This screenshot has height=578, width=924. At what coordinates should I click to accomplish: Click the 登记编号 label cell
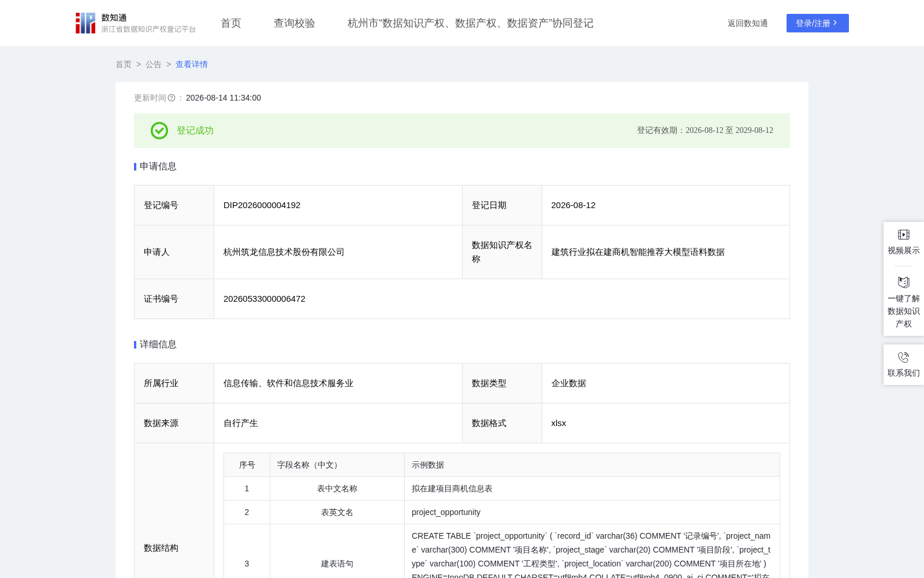(x=174, y=205)
